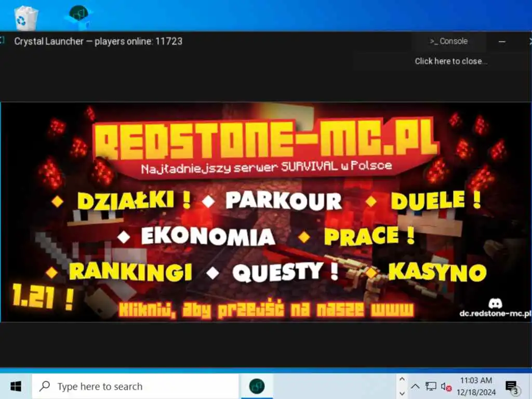The height and width of the screenshot is (399, 532).
Task: Show hidden system tray icons
Action: pos(415,386)
